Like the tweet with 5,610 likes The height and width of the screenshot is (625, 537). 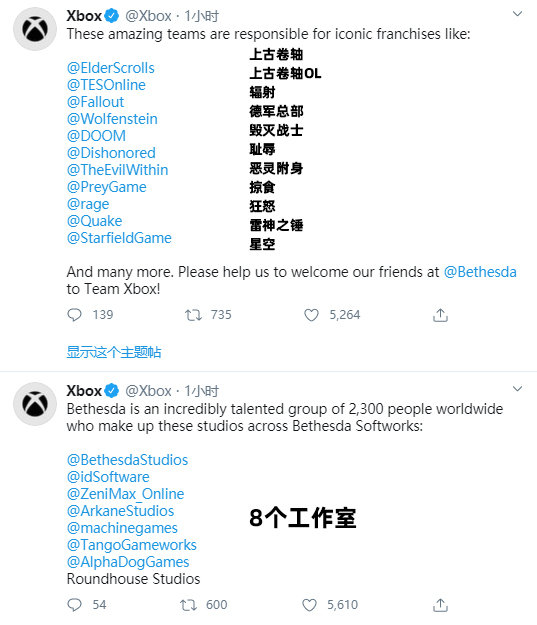(x=309, y=605)
